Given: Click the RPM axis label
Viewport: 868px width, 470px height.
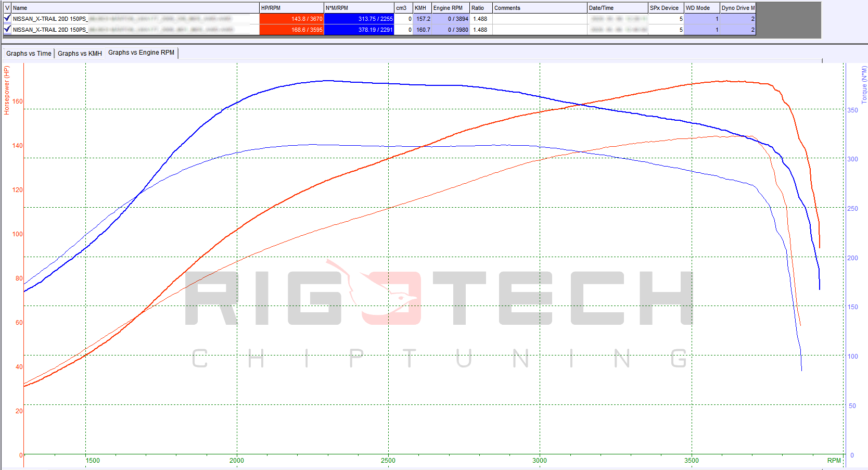Looking at the screenshot, I should pyautogui.click(x=834, y=460).
